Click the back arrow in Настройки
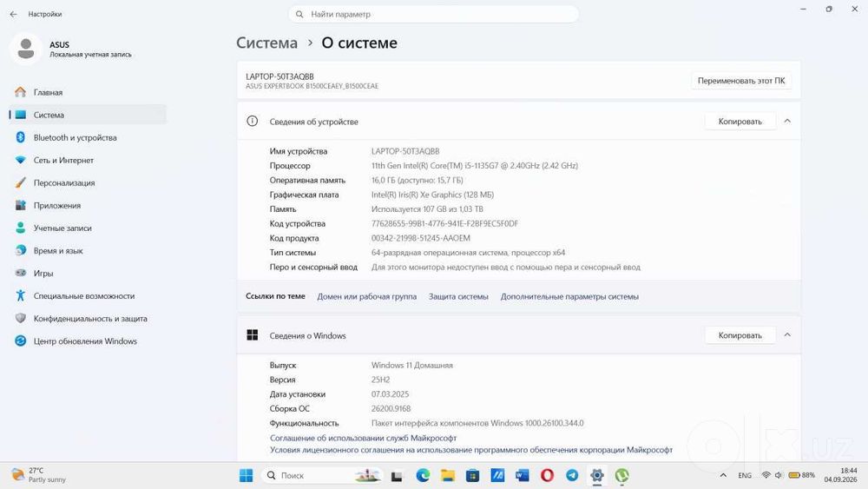This screenshot has width=868, height=489. [13, 15]
